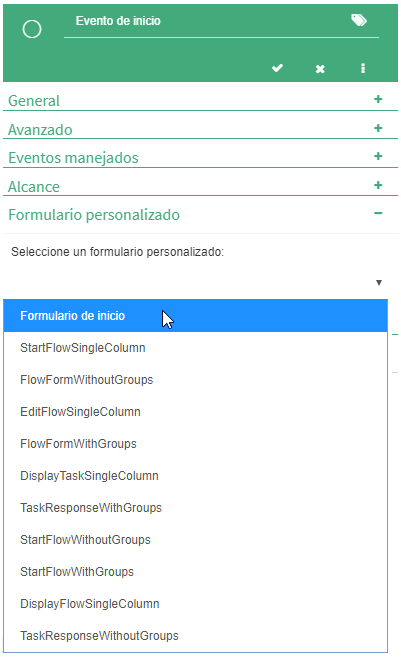The height and width of the screenshot is (659, 401).
Task: Click the custom form dropdown arrow
Action: 379,283
